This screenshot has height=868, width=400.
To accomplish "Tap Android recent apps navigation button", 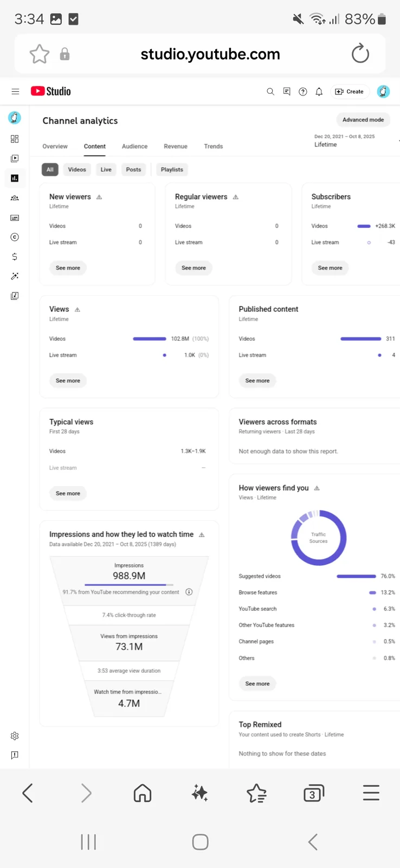I will [x=88, y=842].
